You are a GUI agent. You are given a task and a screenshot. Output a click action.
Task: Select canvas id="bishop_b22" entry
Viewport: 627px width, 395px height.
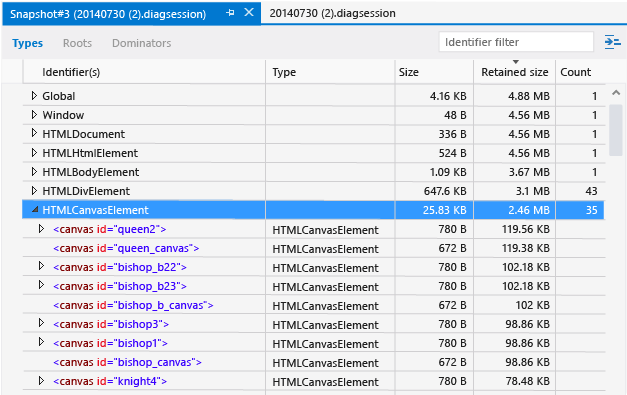tap(120, 267)
